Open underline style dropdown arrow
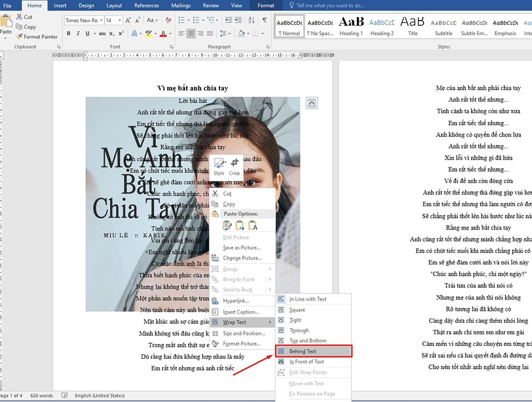 pyautogui.click(x=95, y=33)
